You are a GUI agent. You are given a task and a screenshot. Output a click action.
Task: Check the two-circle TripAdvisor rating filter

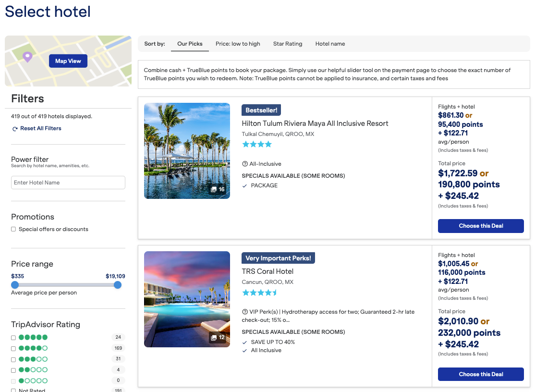13,370
